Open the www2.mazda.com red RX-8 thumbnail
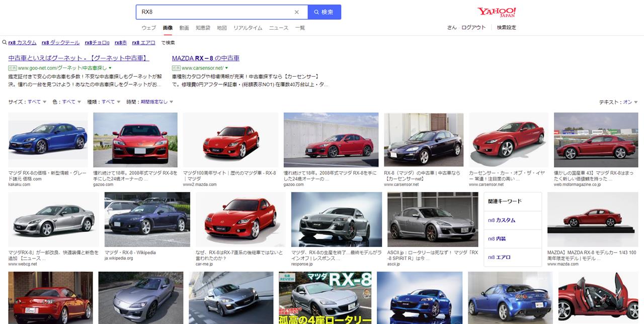Screen dimensions: 644x324 click(x=230, y=140)
